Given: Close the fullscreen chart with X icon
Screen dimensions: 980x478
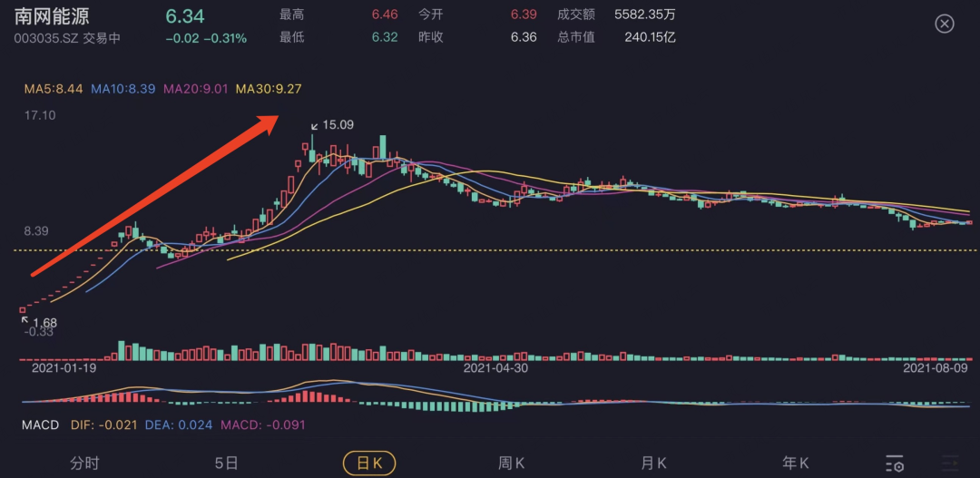Looking at the screenshot, I should [945, 24].
